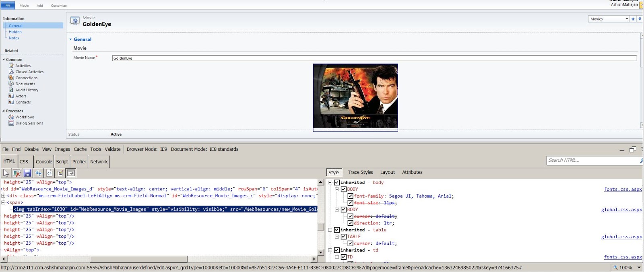Open Audit History in the sidebar
The width and height of the screenshot is (644, 272).
[27, 90]
